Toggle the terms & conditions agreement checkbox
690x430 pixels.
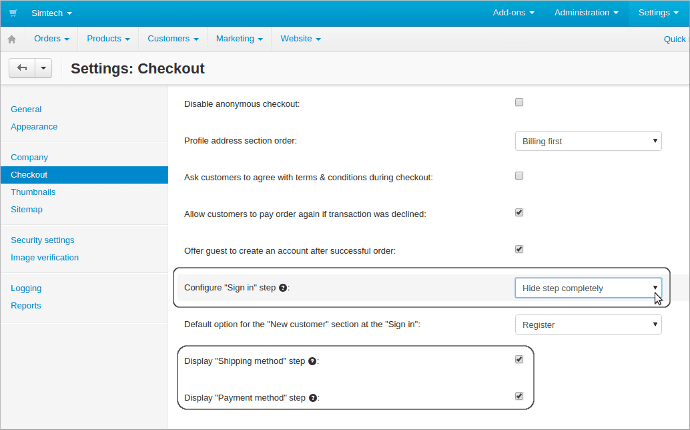(518, 176)
